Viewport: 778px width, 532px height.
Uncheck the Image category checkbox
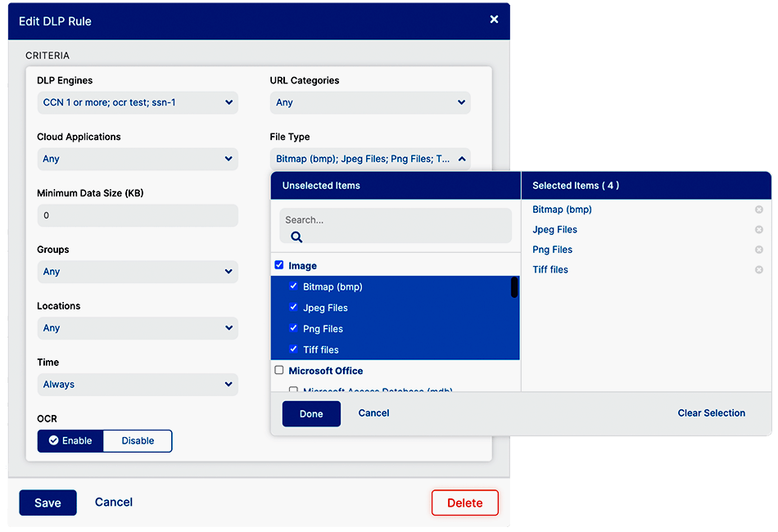pyautogui.click(x=279, y=265)
